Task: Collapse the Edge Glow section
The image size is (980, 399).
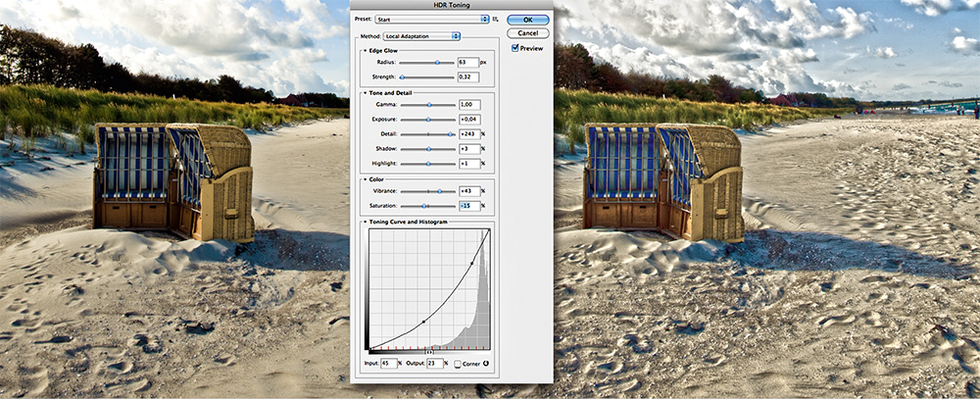Action: point(364,50)
